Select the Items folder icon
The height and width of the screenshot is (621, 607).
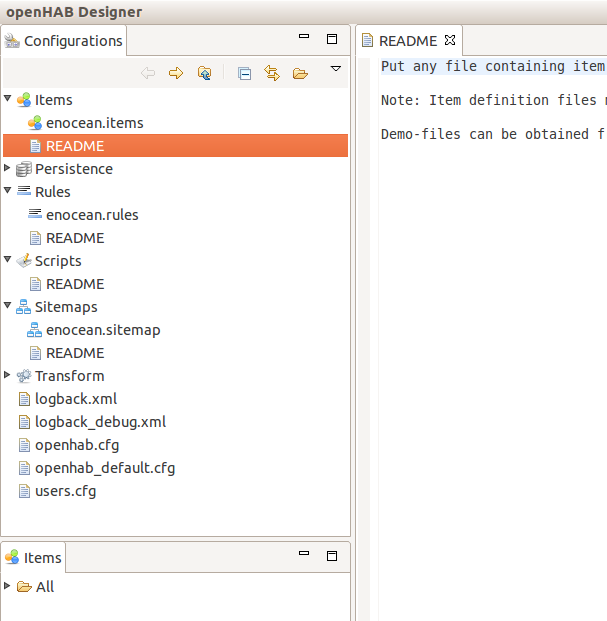24,100
